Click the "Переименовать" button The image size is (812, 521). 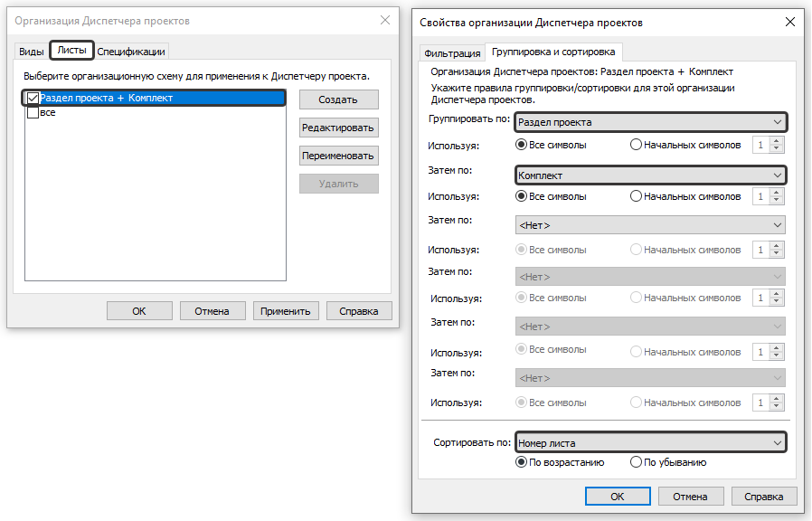338,156
